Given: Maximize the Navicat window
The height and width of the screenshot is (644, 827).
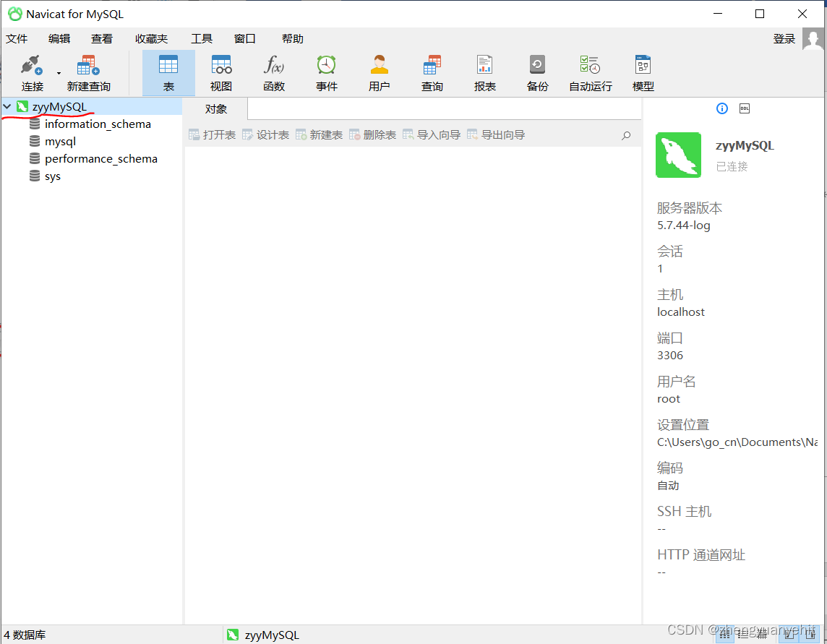Looking at the screenshot, I should (760, 14).
